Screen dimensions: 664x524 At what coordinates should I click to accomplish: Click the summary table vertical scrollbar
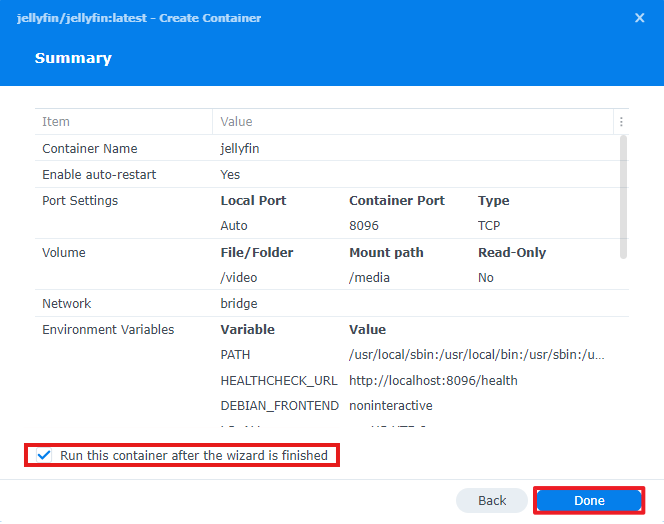(x=623, y=197)
